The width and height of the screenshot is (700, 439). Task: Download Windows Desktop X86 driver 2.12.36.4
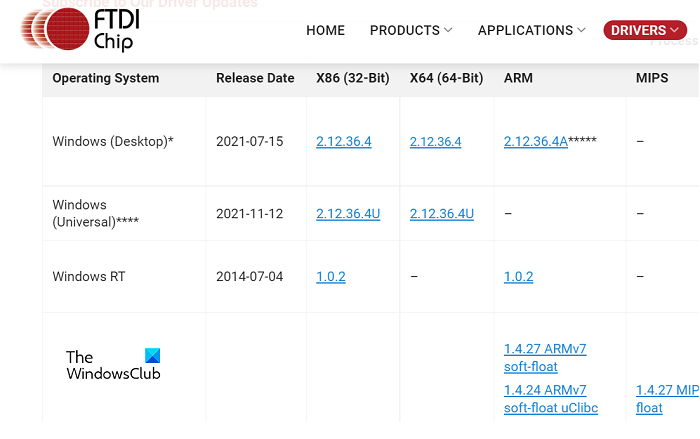pyautogui.click(x=343, y=142)
